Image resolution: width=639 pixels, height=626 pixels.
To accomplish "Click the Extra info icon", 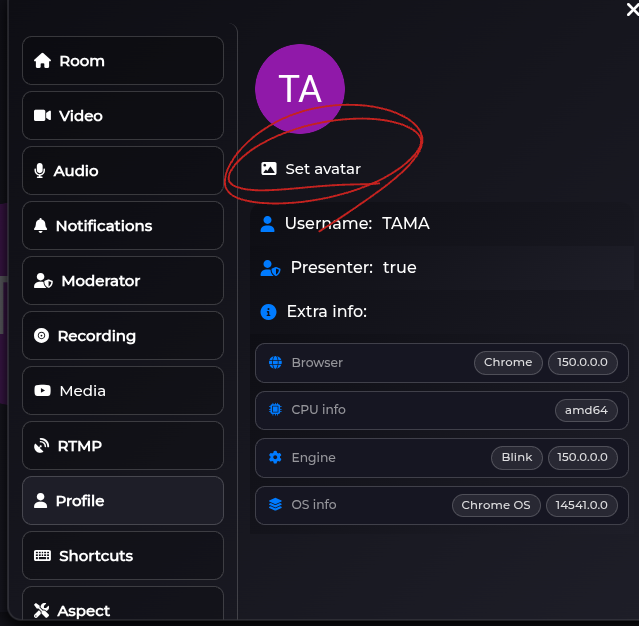I will 268,312.
